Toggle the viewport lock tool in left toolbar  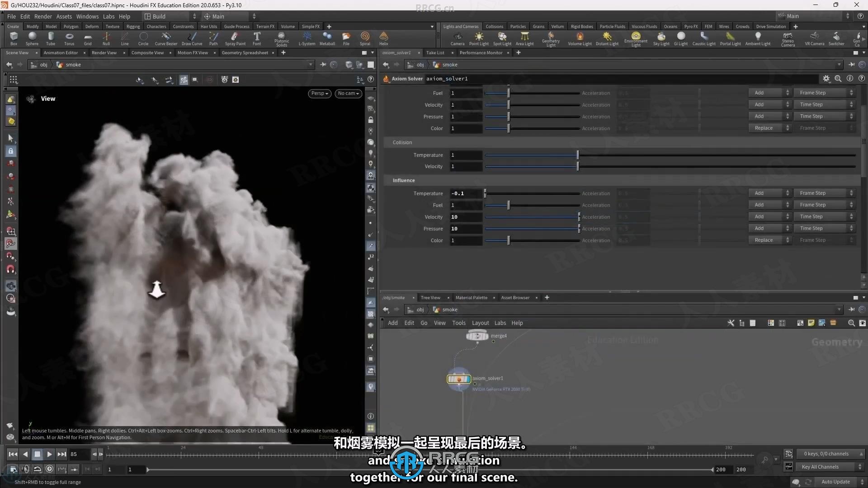tap(11, 151)
